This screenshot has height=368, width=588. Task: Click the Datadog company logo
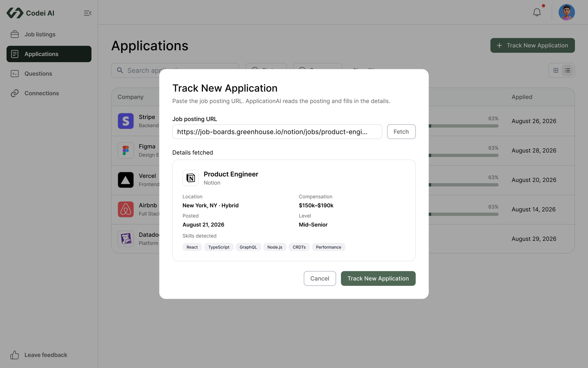[126, 239]
